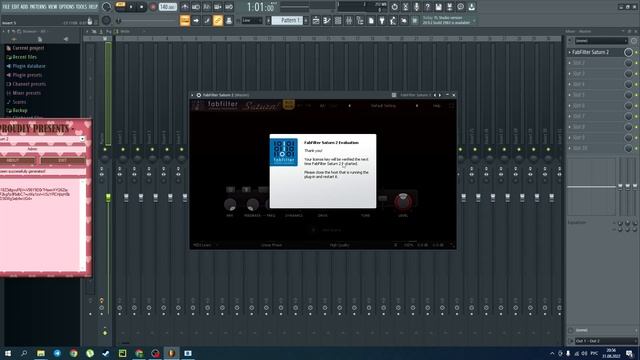Click the taskbar search magnifier icon
This screenshot has width=640, height=360.
click(x=24, y=353)
